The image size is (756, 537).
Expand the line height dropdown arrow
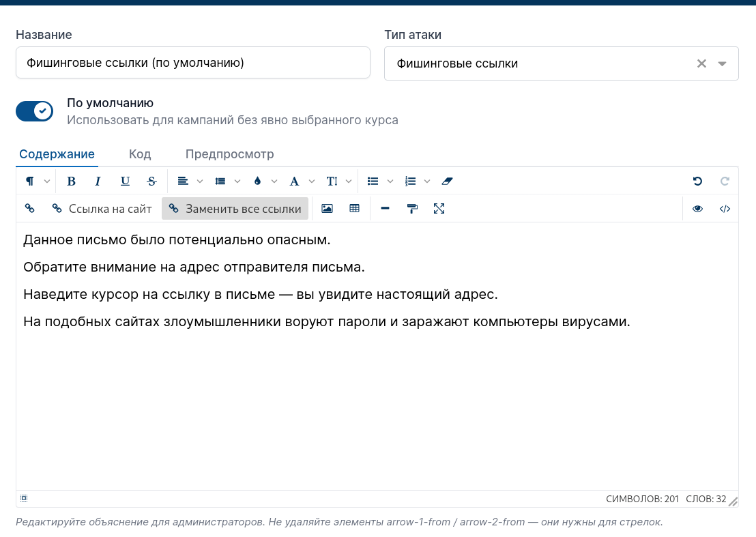pyautogui.click(x=237, y=182)
